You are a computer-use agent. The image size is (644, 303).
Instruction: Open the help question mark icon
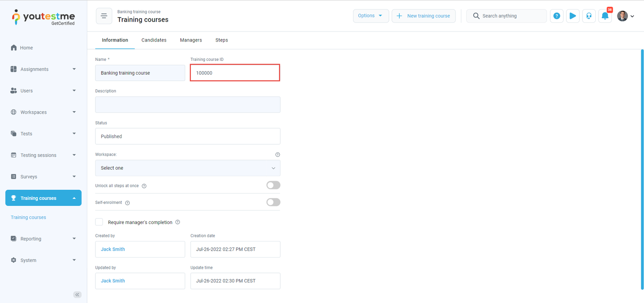click(x=556, y=16)
